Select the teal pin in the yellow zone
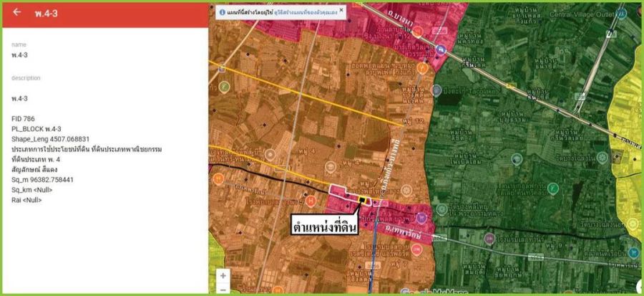 coord(634,252)
